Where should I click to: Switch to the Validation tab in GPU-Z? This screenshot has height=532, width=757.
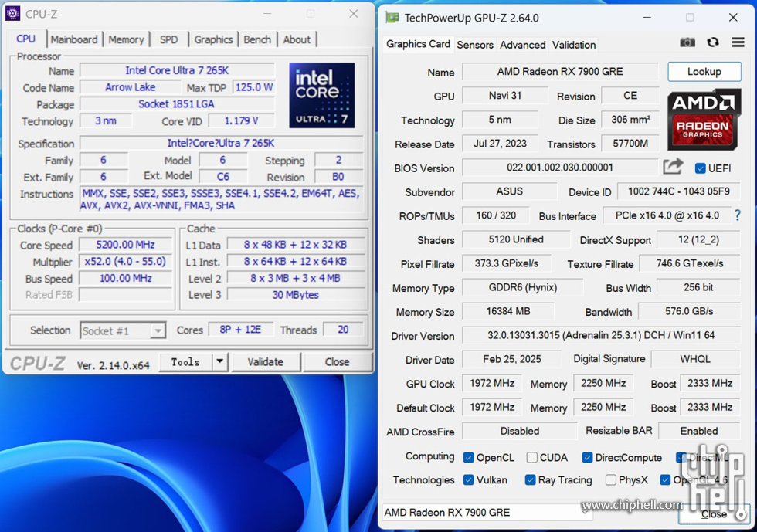pos(573,45)
